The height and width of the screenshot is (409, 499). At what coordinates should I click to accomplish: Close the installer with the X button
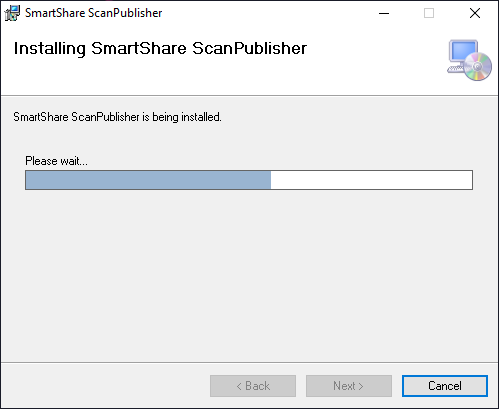(475, 13)
